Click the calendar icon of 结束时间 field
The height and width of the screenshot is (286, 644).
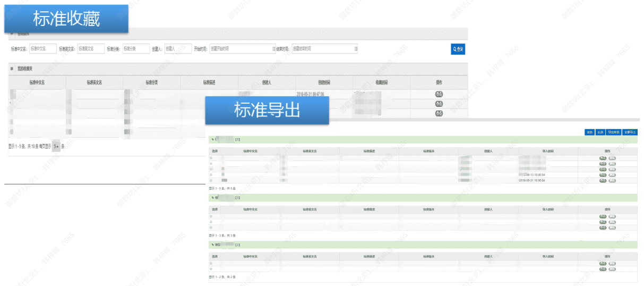click(356, 49)
